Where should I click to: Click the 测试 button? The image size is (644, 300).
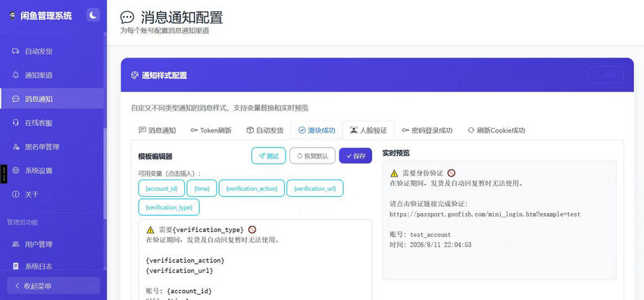tap(269, 156)
